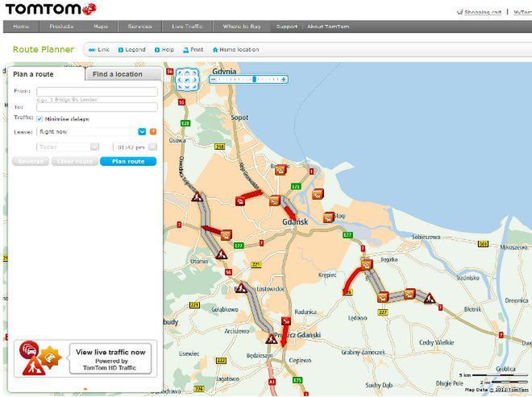Open the About TomTom menu item
Viewport: 532px width, 397px height.
(328, 27)
